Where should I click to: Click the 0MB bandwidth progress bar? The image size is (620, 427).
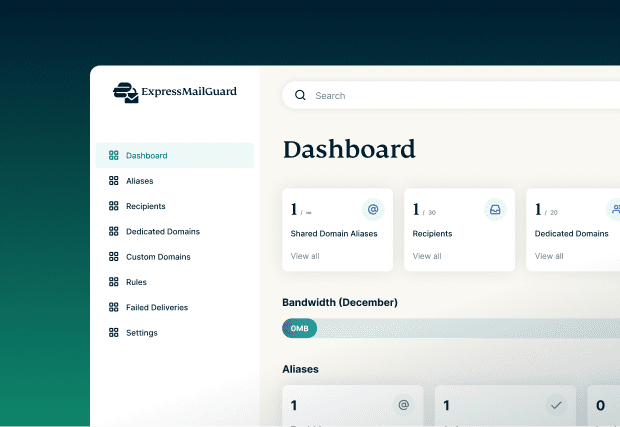[450, 328]
